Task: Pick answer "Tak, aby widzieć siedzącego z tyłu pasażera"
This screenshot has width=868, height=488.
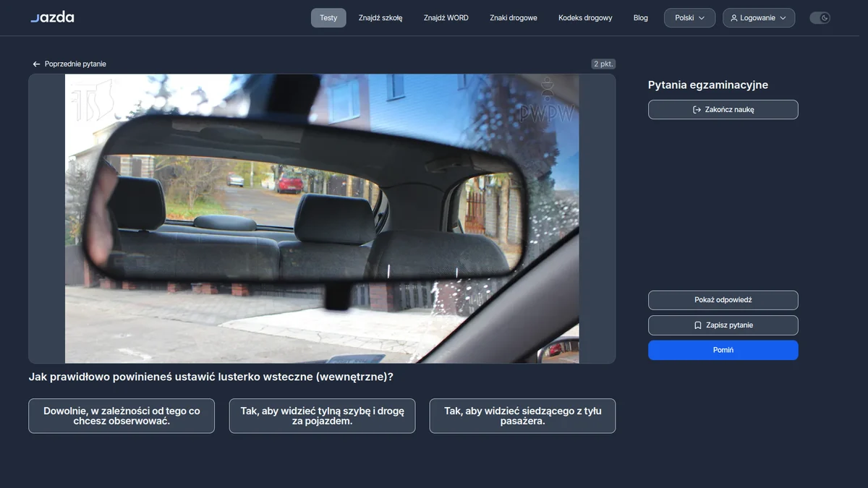Action: (522, 416)
